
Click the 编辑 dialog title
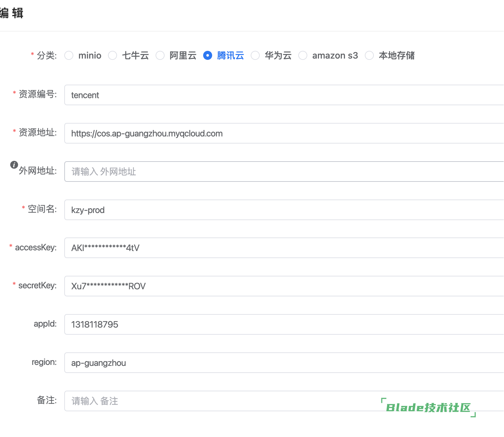click(x=12, y=13)
